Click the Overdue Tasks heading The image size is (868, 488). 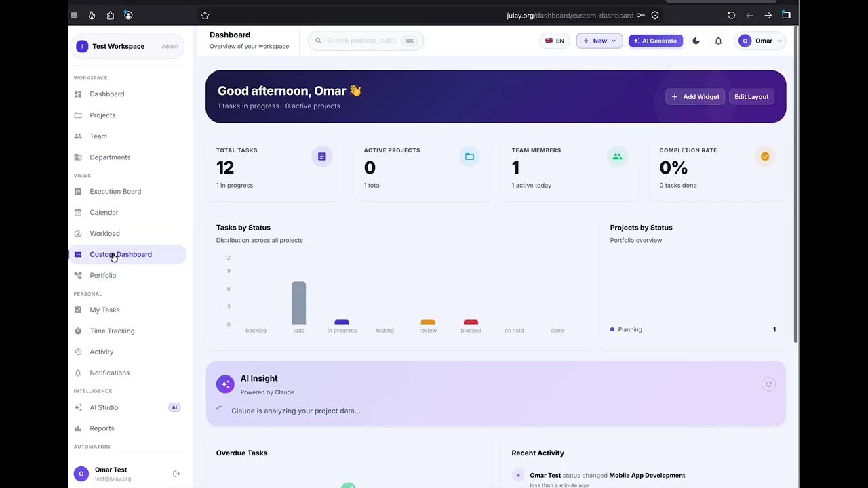tap(241, 453)
